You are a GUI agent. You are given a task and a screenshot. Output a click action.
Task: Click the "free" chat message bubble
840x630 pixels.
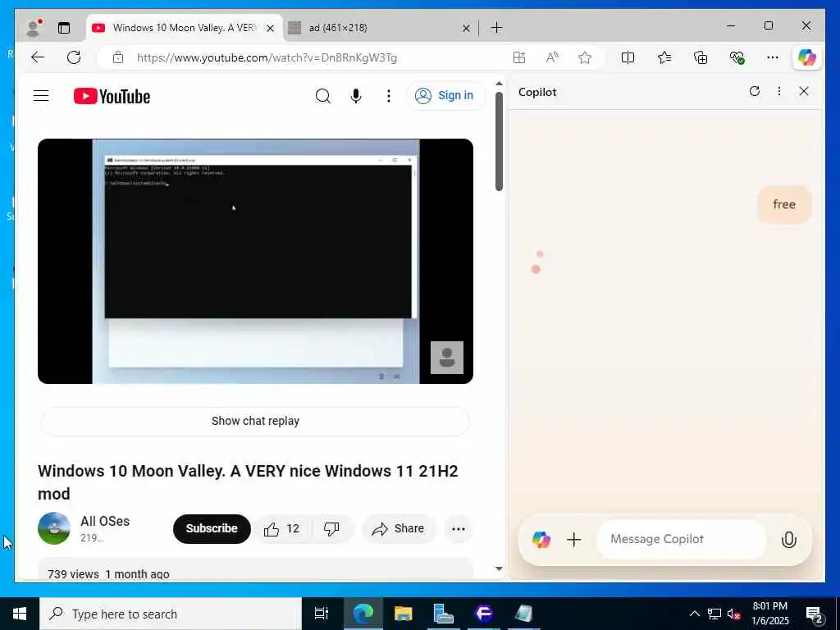point(784,204)
